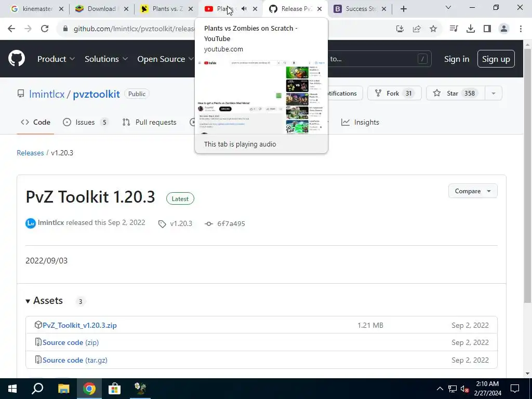Open File Explorer from taskbar
Viewport: 532px width, 399px height.
[x=63, y=389]
